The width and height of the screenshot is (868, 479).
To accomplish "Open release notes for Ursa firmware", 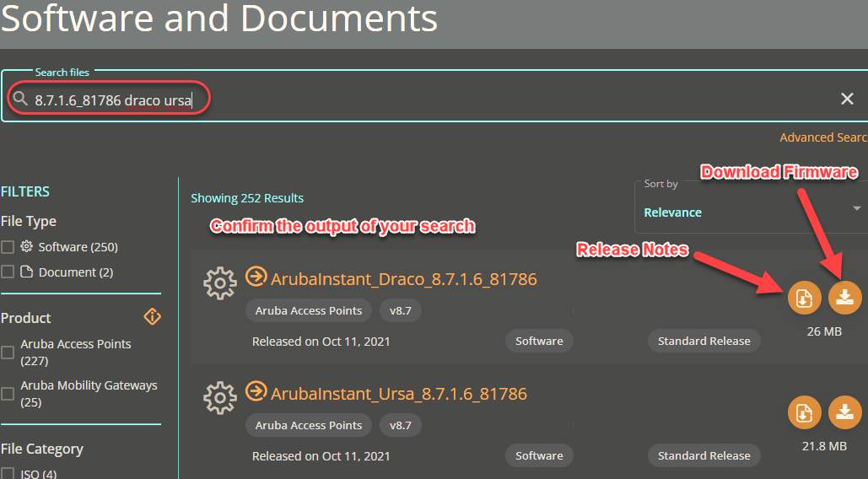I will [805, 412].
